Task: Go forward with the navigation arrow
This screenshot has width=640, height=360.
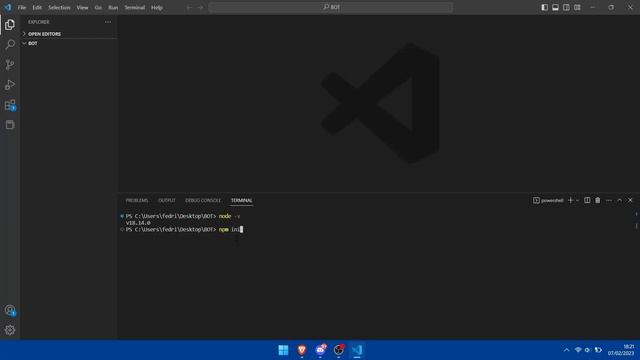Action: pos(200,7)
